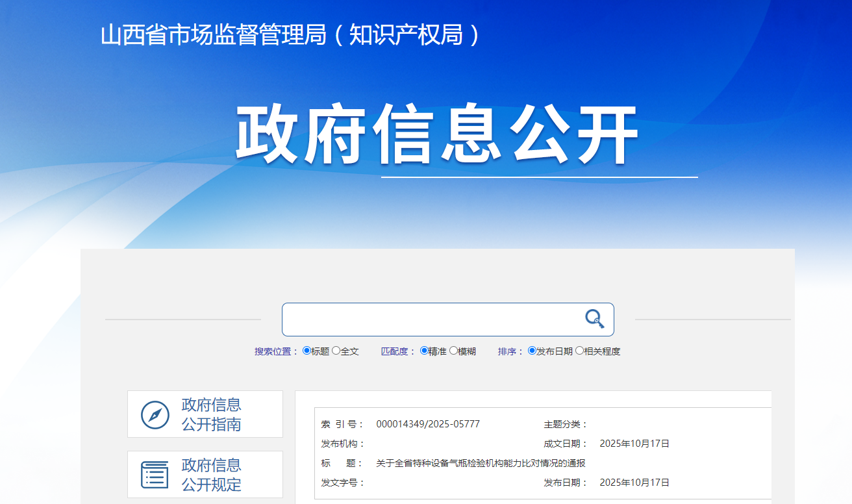The image size is (852, 504).
Task: Open the 政府信息公开规定 sidebar link text
Action: point(211,475)
